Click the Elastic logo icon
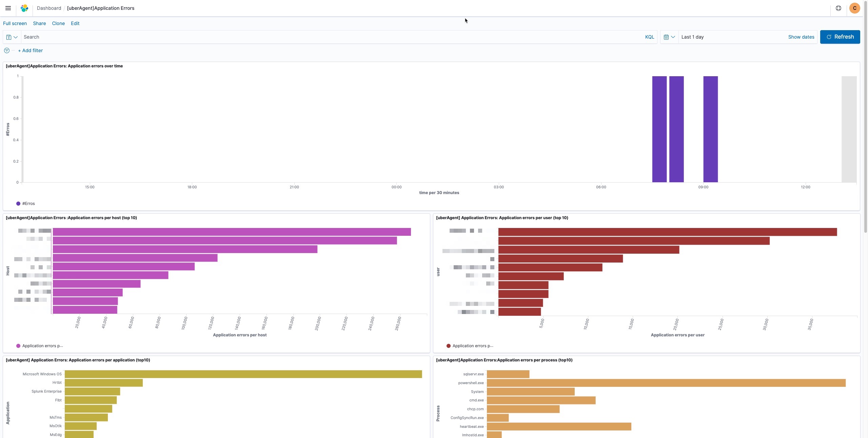Viewport: 868px width, 438px height. 24,8
